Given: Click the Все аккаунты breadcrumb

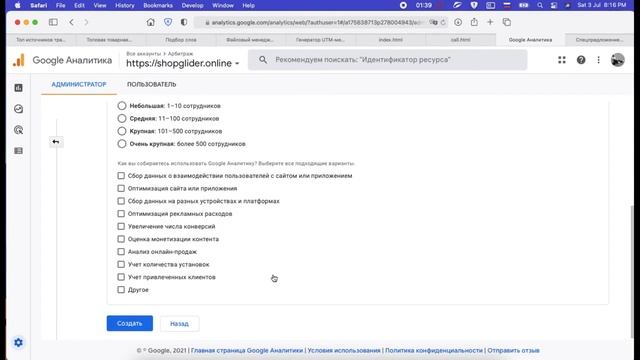Looking at the screenshot, I should click(x=143, y=53).
